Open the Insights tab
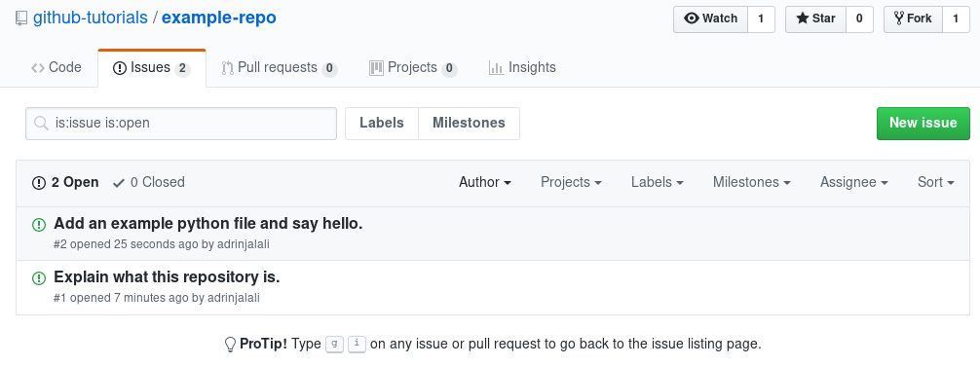The height and width of the screenshot is (366, 980). coord(522,67)
